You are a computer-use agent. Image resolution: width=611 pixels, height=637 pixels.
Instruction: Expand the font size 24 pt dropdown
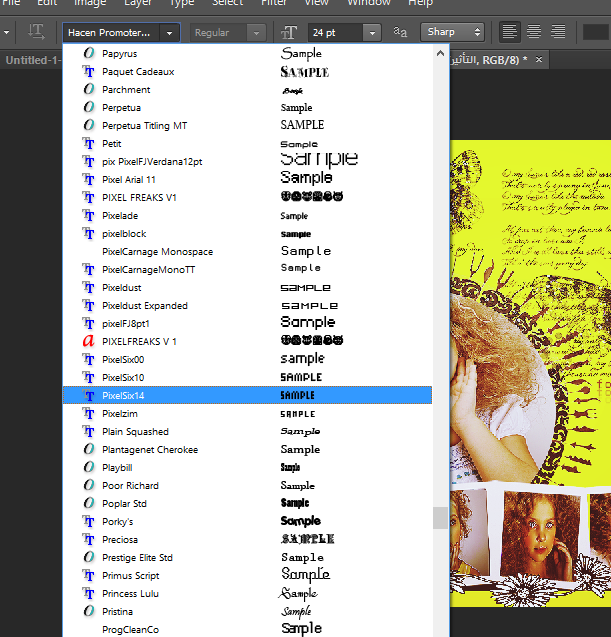(x=372, y=32)
